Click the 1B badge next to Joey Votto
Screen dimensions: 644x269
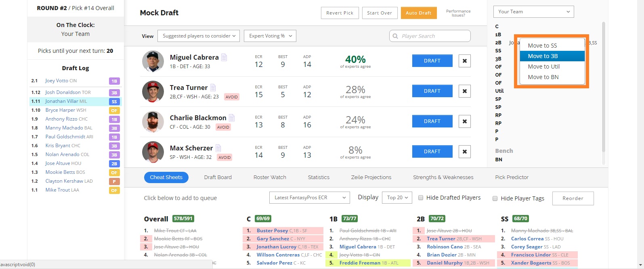(114, 81)
